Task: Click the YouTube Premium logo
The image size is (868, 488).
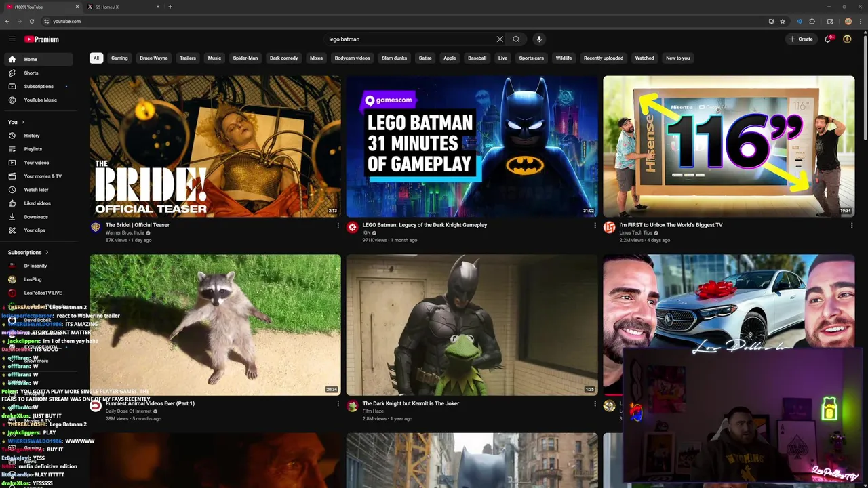Action: tap(42, 39)
